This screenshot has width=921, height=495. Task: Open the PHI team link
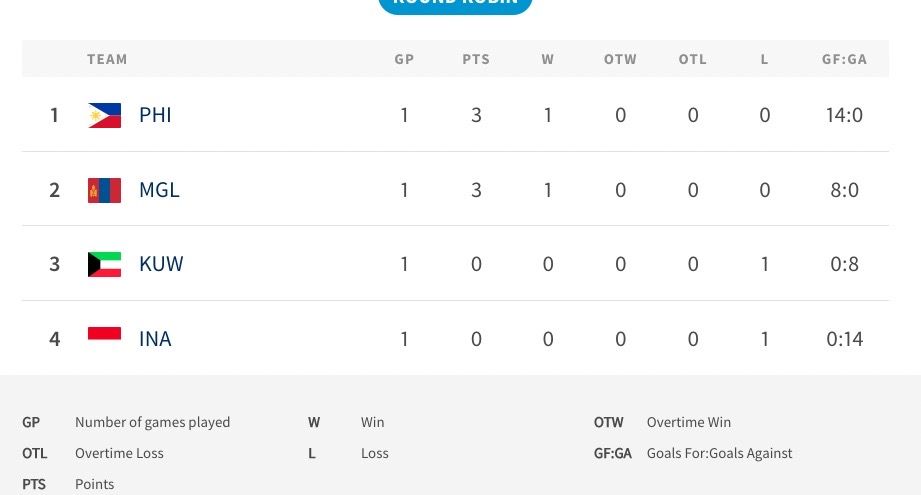pyautogui.click(x=155, y=115)
